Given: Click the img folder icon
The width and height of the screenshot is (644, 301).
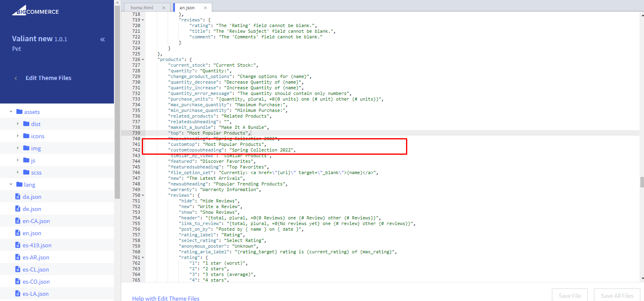Looking at the screenshot, I should pos(26,148).
